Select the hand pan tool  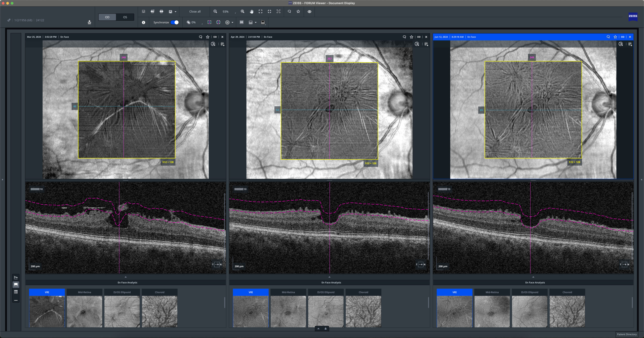(x=252, y=12)
